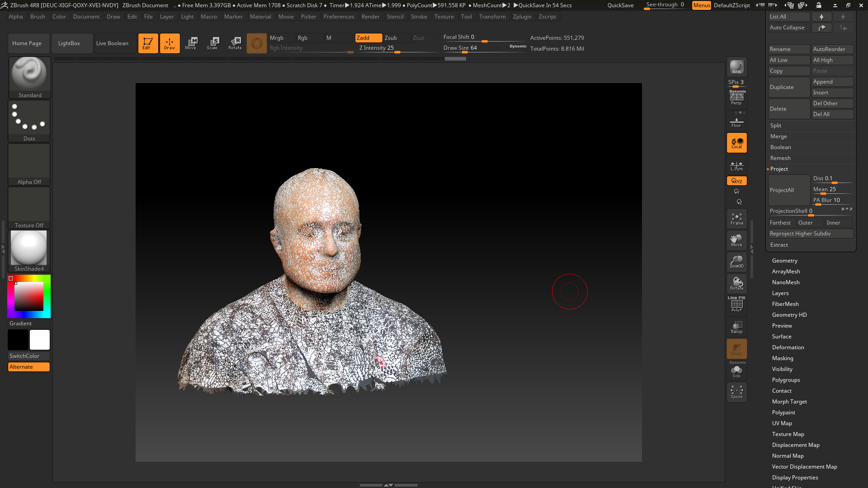Toggle Transp transparency mode
Image resolution: width=868 pixels, height=488 pixels.
[736, 327]
